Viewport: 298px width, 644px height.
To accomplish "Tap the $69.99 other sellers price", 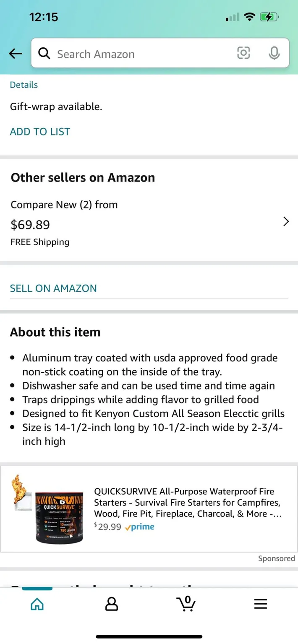I will tap(30, 225).
